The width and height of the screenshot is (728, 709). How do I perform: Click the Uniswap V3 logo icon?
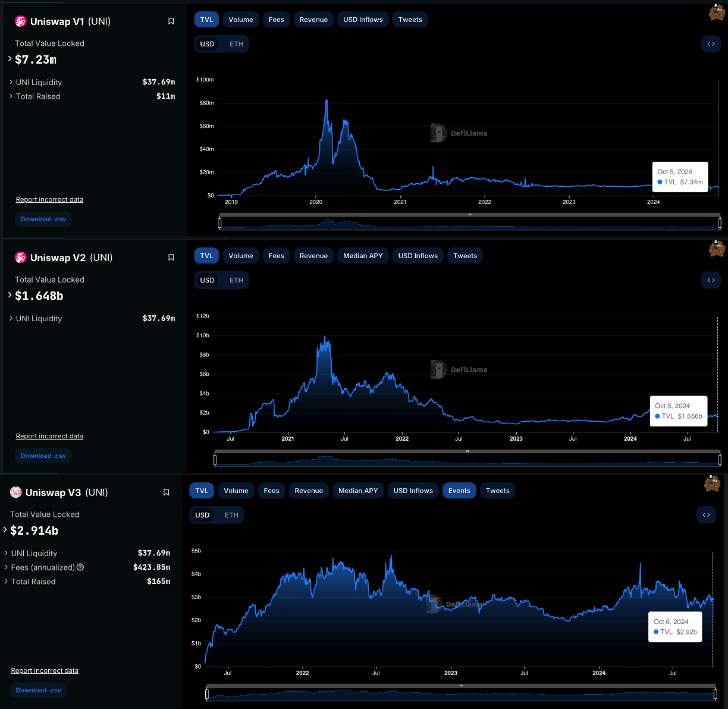pyautogui.click(x=16, y=492)
